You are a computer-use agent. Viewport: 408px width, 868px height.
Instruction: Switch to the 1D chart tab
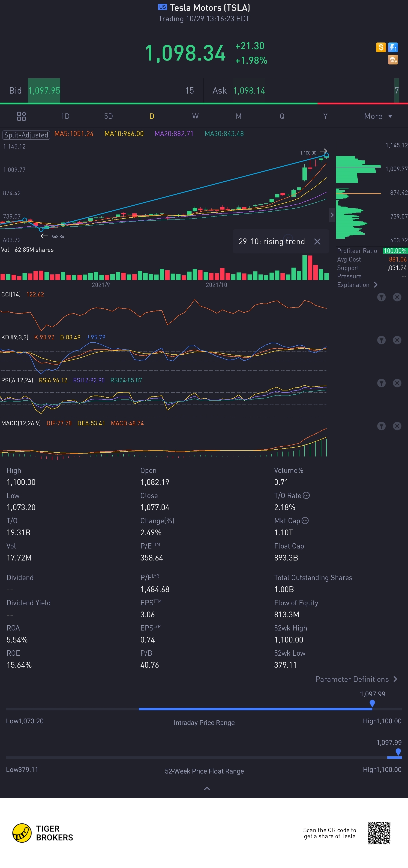click(x=65, y=116)
